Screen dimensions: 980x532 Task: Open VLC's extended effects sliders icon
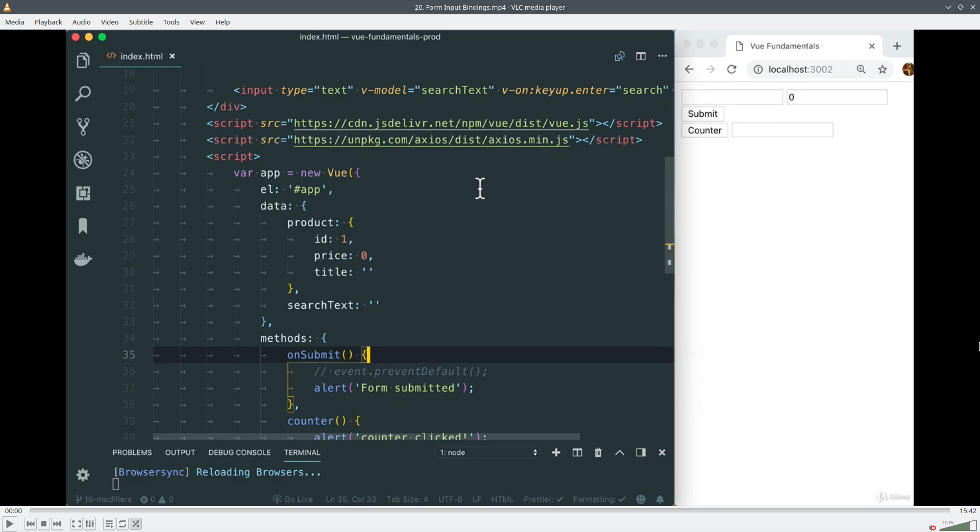pyautogui.click(x=90, y=524)
